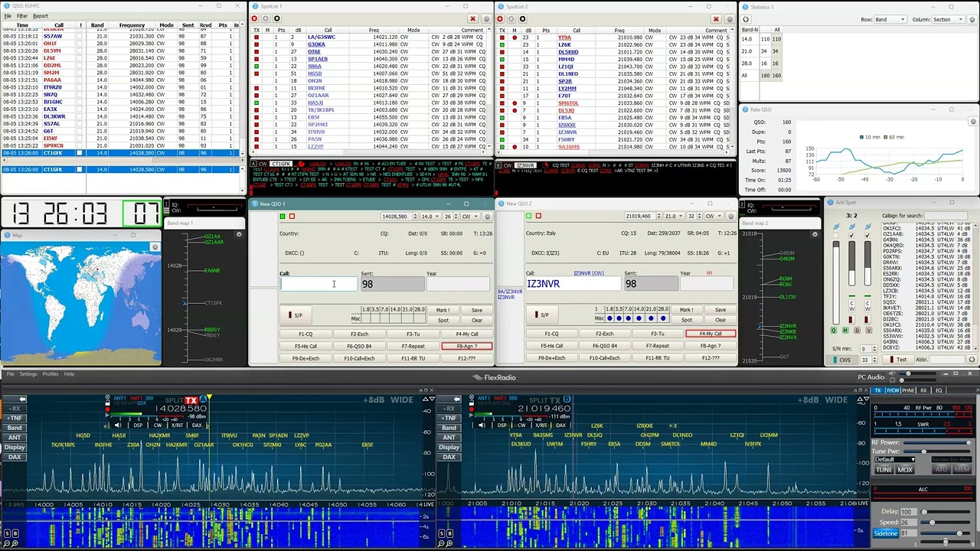Send F1-CQ in New QSO 1
The width and height of the screenshot is (980, 551).
(x=305, y=334)
